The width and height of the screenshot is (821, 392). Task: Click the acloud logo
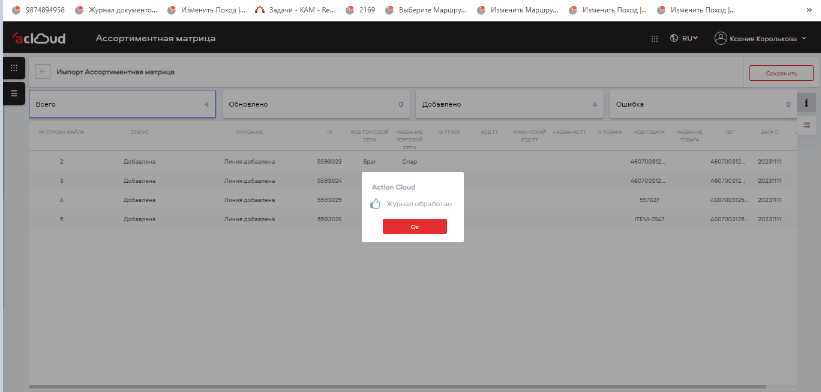tap(39, 38)
